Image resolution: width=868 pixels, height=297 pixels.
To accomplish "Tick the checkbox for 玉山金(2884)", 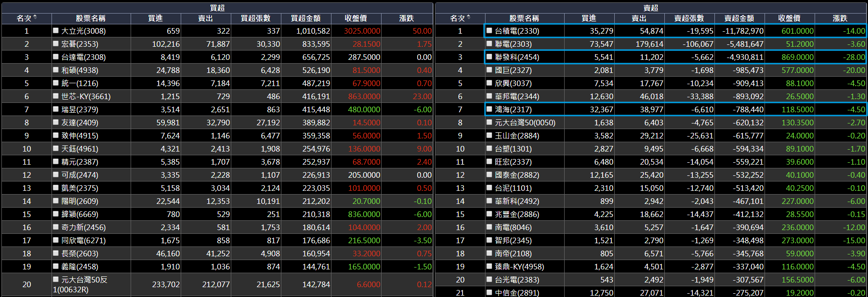I will [x=489, y=135].
